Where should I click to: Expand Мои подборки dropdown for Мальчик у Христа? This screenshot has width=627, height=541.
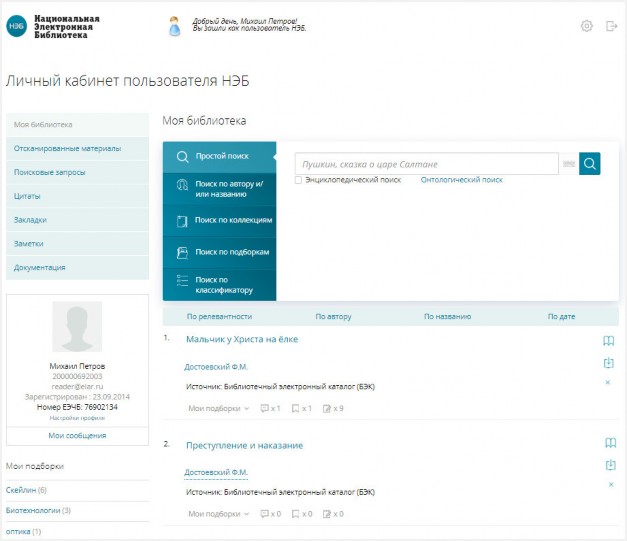coord(219,408)
